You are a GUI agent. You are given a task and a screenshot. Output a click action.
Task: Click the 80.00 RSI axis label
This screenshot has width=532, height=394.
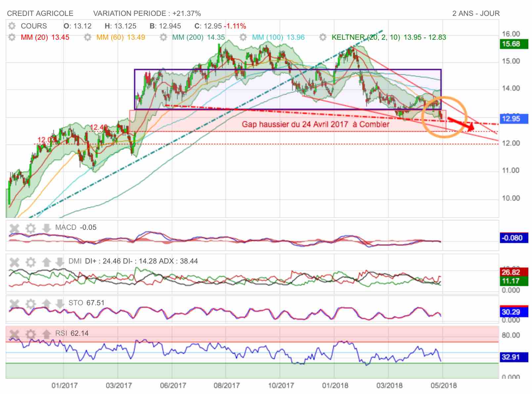pos(511,335)
